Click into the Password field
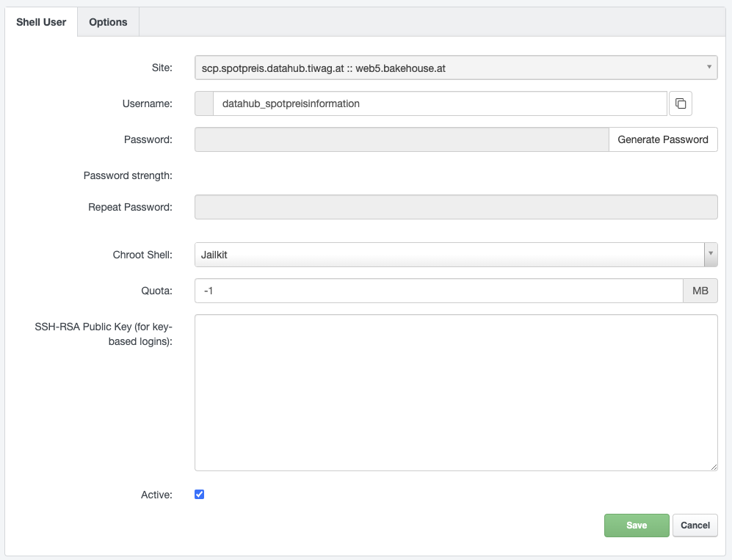This screenshot has width=732, height=560. 401,139
